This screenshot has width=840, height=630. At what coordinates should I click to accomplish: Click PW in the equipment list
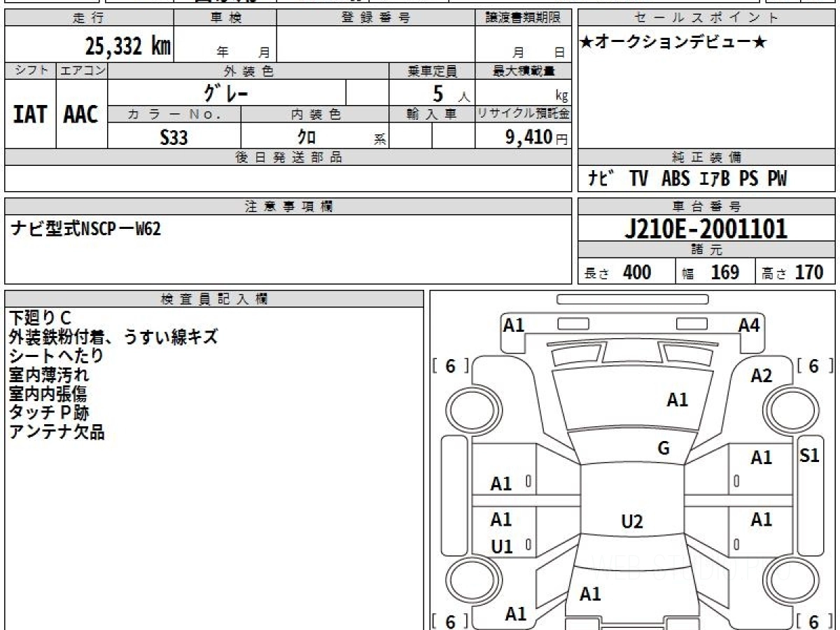(x=777, y=179)
